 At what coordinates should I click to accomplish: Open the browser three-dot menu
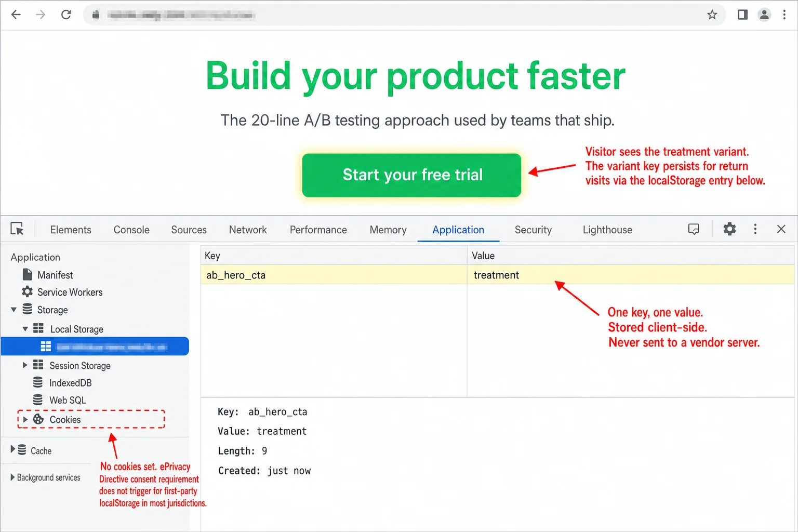[784, 15]
